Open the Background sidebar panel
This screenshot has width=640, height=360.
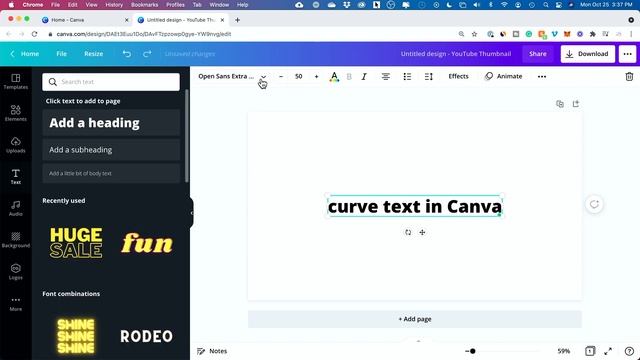click(x=16, y=240)
